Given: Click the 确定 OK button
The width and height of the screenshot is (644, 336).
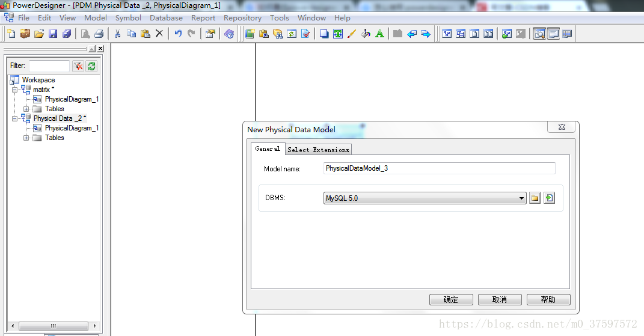Looking at the screenshot, I should [x=451, y=299].
